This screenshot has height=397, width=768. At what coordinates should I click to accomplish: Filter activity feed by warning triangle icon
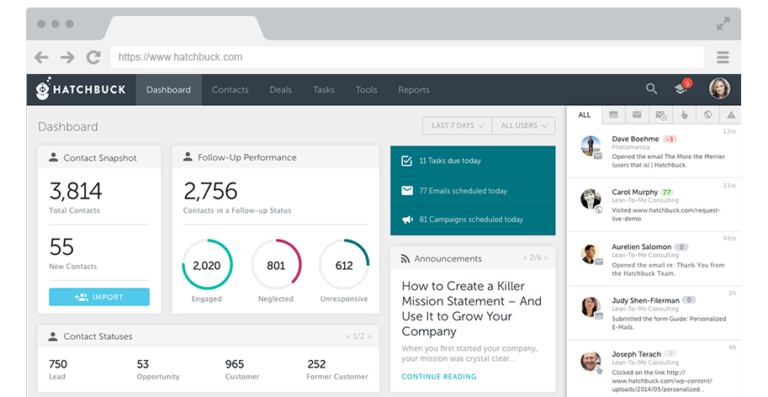731,115
